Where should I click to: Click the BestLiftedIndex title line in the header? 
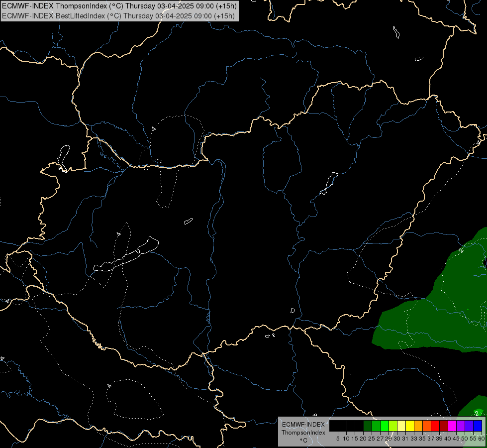click(118, 16)
